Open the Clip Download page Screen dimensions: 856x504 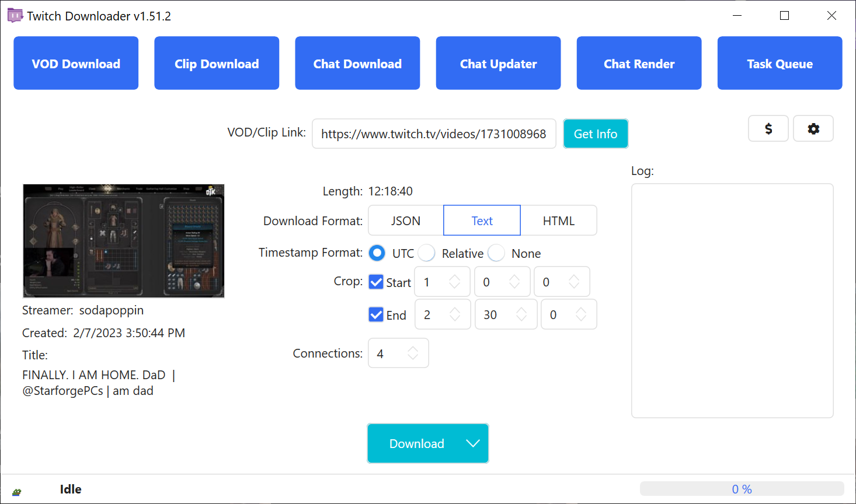click(217, 63)
